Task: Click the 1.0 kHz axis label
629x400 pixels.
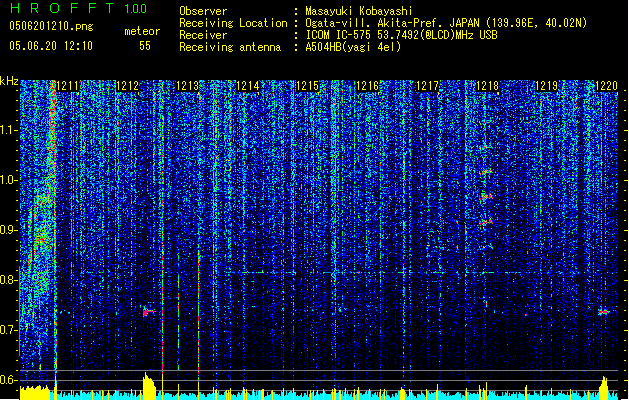Action: tap(8, 180)
